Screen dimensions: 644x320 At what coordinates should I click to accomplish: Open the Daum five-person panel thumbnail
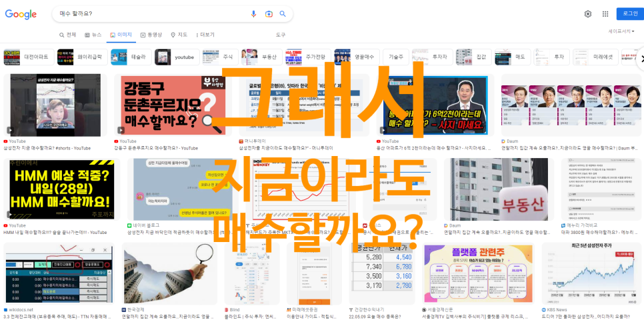[571, 105]
